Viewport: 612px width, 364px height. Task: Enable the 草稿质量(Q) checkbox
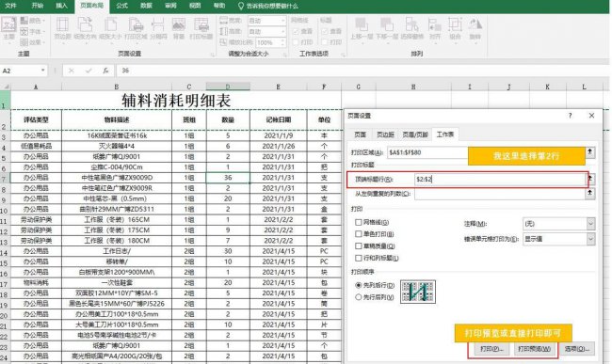(359, 246)
